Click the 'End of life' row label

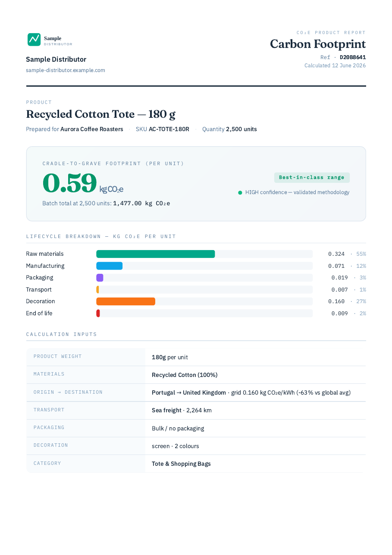pyautogui.click(x=39, y=314)
